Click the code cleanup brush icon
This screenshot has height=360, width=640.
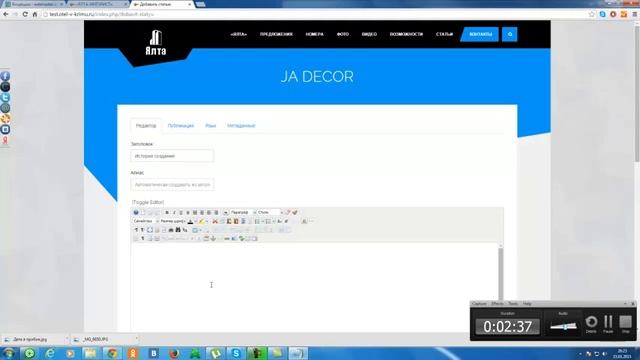pyautogui.click(x=295, y=212)
